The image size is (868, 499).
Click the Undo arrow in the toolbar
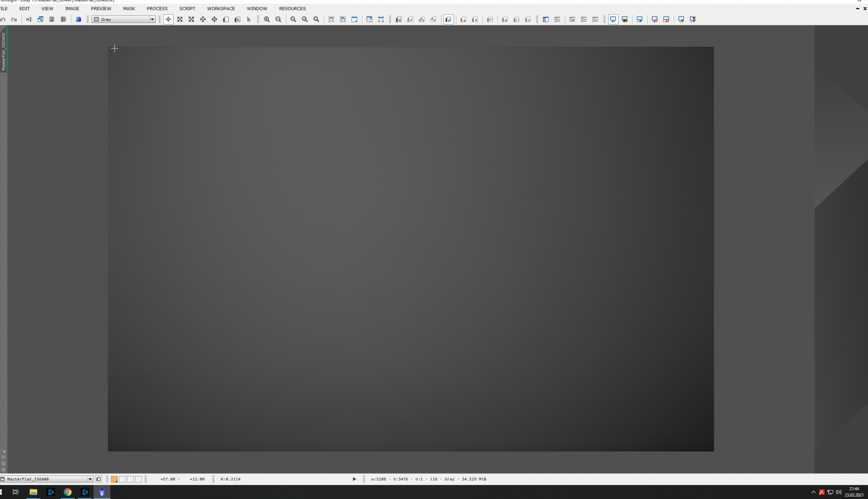click(3, 19)
